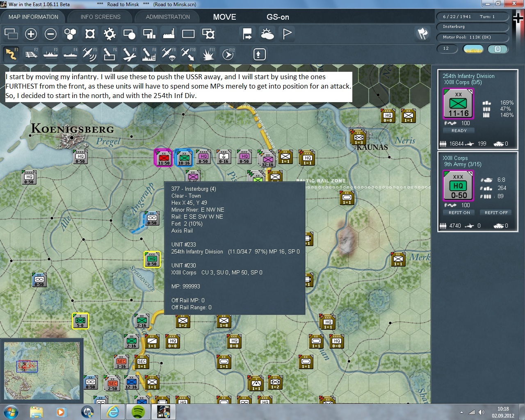
Task: Switch to the INFO SCREENS tab
Action: [x=100, y=17]
